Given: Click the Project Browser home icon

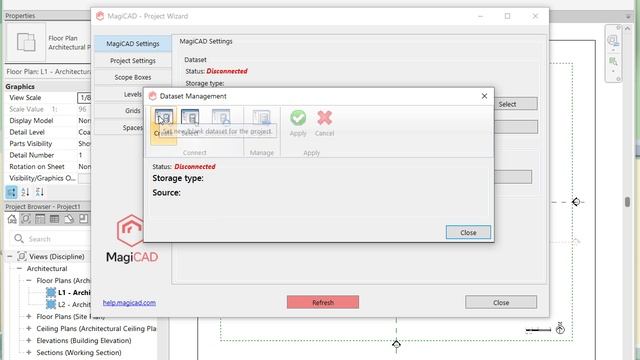Looking at the screenshot, I should [x=12, y=219].
